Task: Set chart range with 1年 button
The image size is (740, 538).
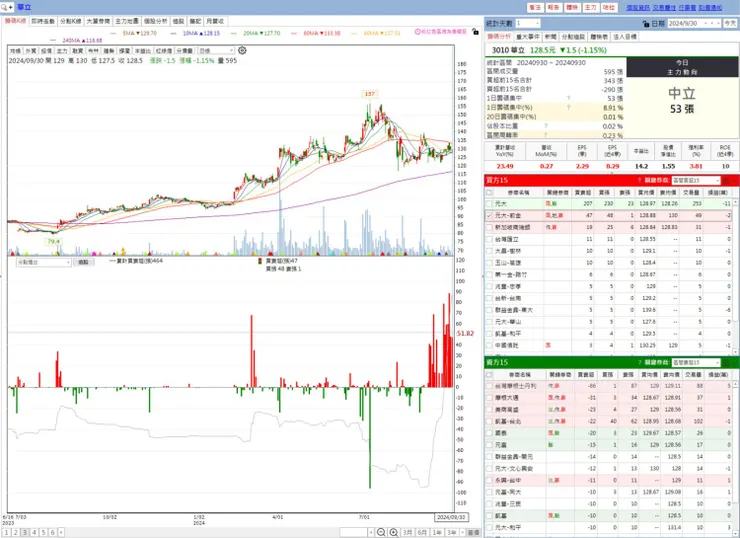Action: click(x=437, y=532)
